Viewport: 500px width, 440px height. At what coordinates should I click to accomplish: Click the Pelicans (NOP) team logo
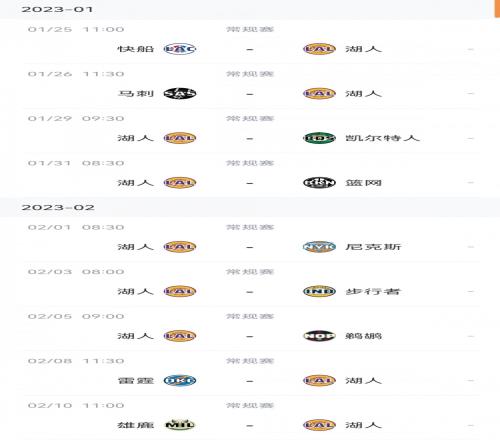319,336
